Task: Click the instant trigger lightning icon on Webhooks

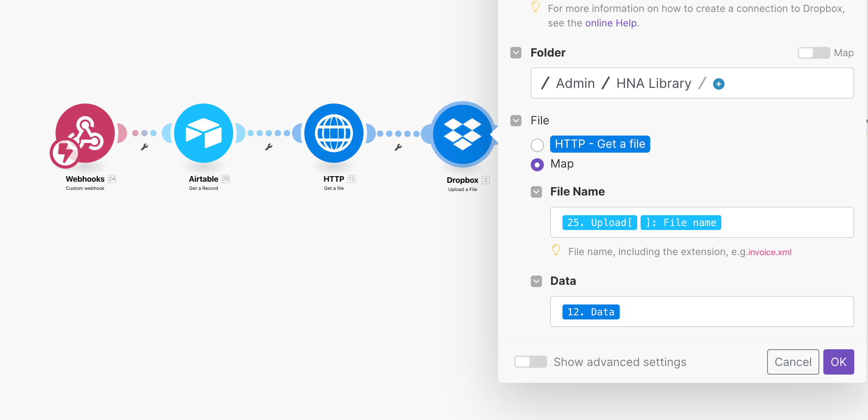Action: point(65,153)
